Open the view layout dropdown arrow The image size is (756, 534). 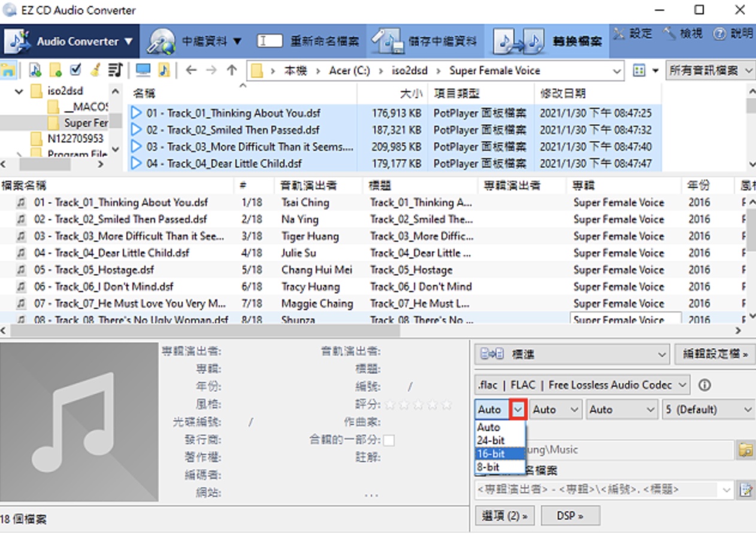pos(655,71)
